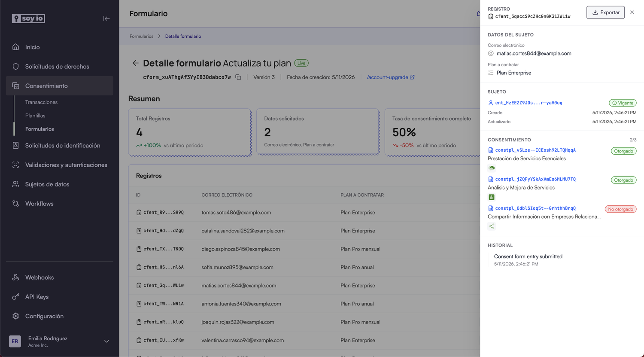Click the ER user avatar

[15, 342]
